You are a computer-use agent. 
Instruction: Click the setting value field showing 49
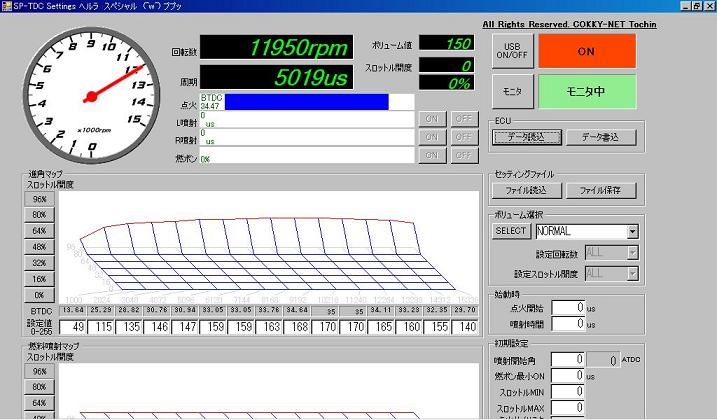pos(73,327)
